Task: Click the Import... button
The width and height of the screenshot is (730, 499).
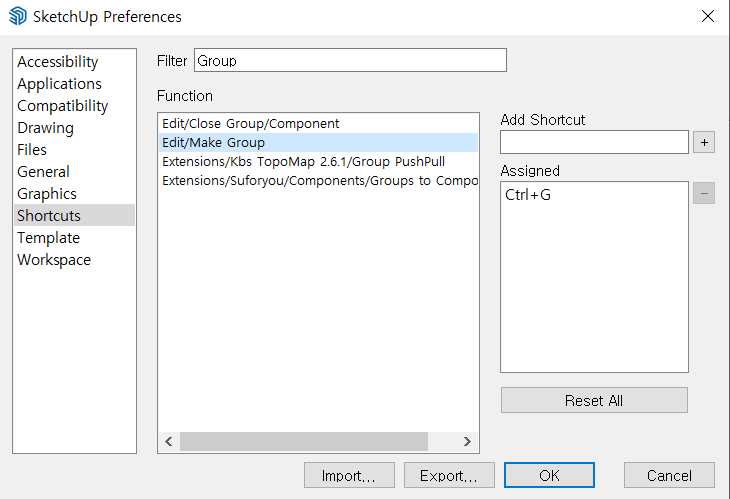Action: (x=349, y=475)
